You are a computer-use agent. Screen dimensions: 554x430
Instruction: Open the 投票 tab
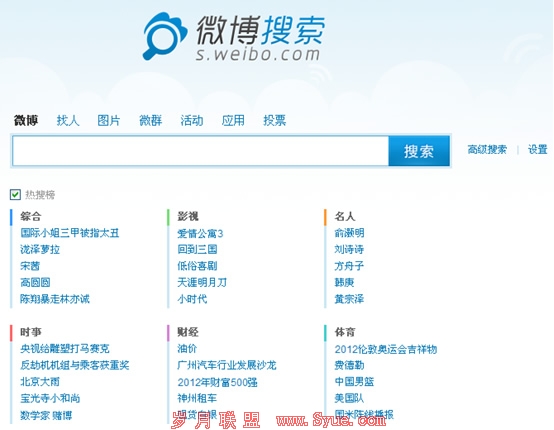[x=275, y=120]
